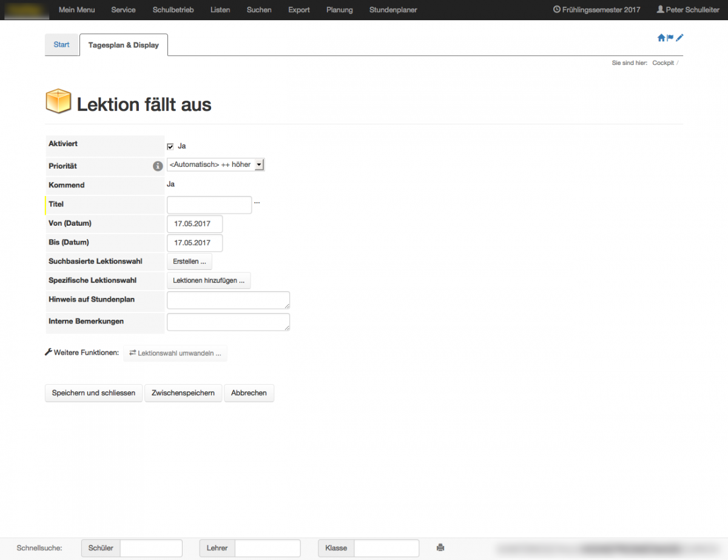Click the Von (Datum) date field
This screenshot has height=560, width=728.
coord(195,224)
